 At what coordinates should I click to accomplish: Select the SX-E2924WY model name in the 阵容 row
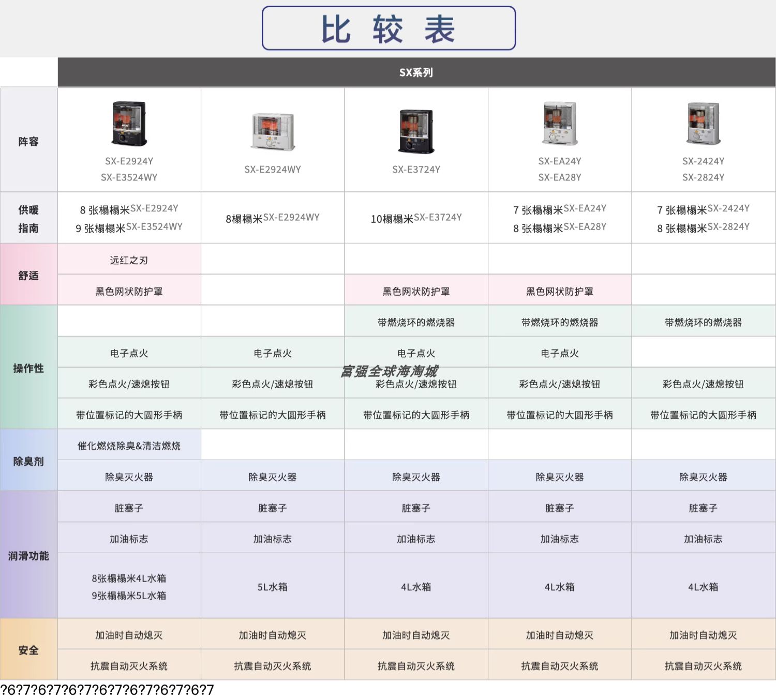pos(273,170)
